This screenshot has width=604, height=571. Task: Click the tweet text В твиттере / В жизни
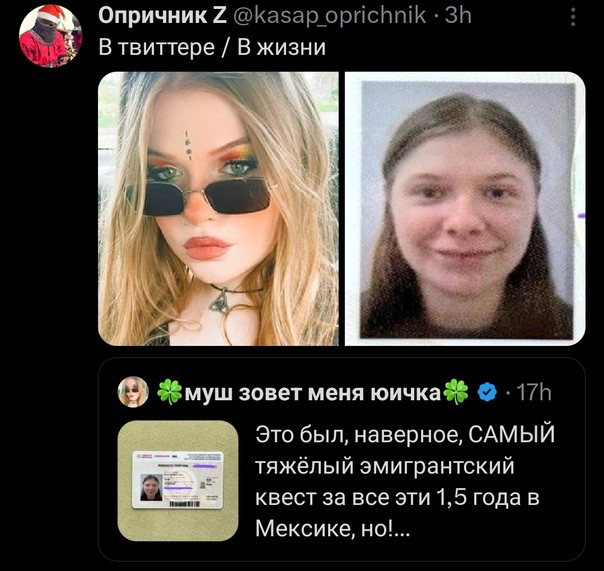pyautogui.click(x=212, y=47)
